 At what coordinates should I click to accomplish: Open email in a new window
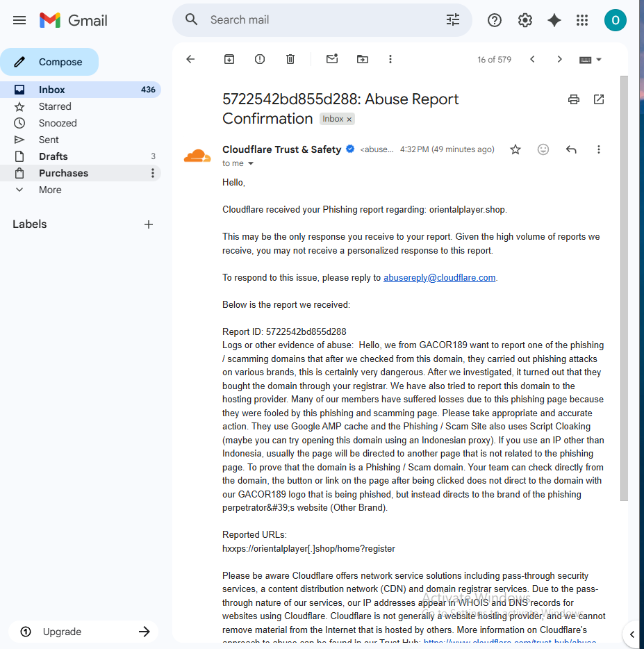point(598,99)
